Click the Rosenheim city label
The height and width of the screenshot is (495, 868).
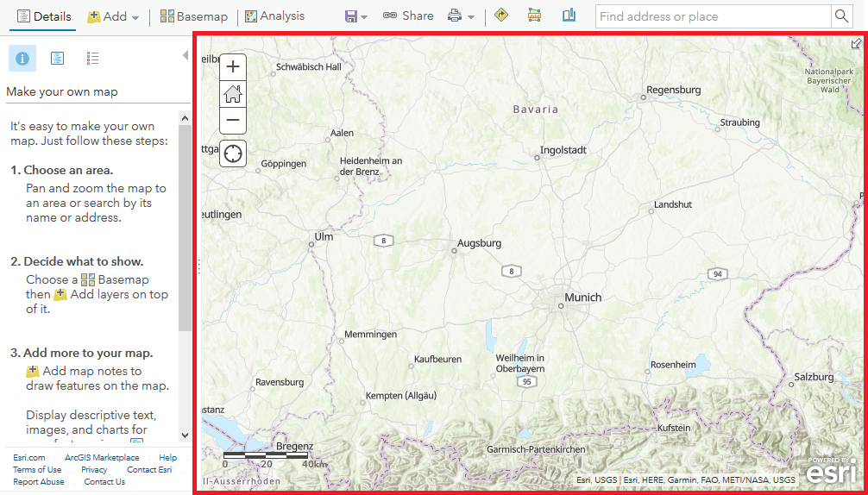(x=673, y=365)
